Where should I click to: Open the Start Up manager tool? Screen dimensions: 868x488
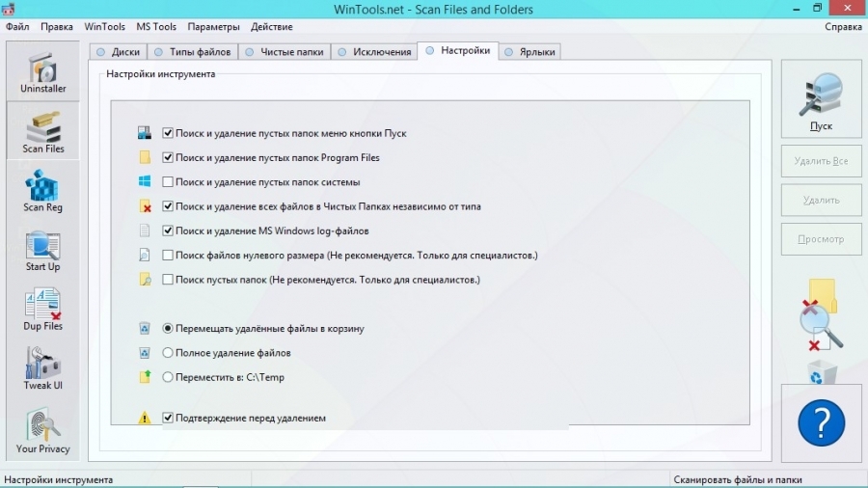coord(42,251)
